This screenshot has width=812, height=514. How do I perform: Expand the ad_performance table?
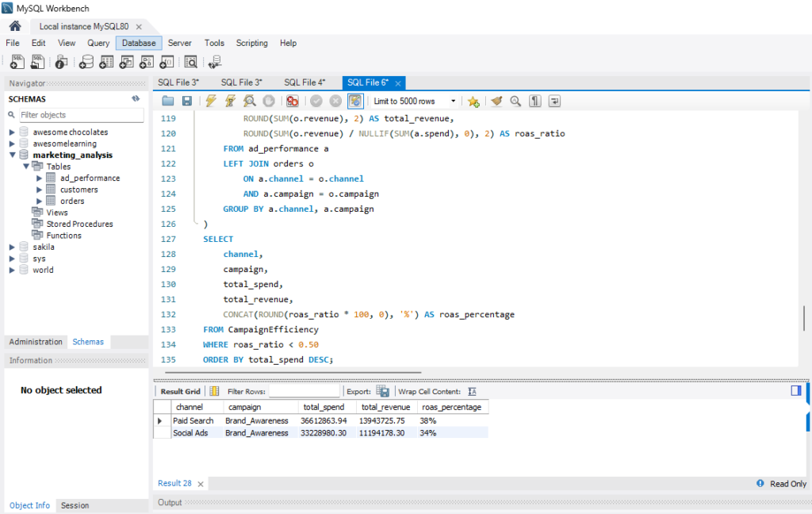tap(39, 178)
